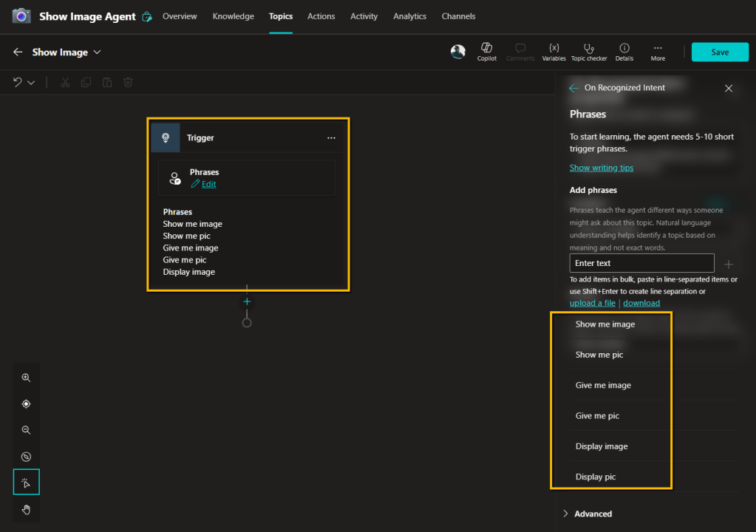Image resolution: width=756 pixels, height=532 pixels.
Task: Click the Show writing tips link
Action: pyautogui.click(x=601, y=168)
